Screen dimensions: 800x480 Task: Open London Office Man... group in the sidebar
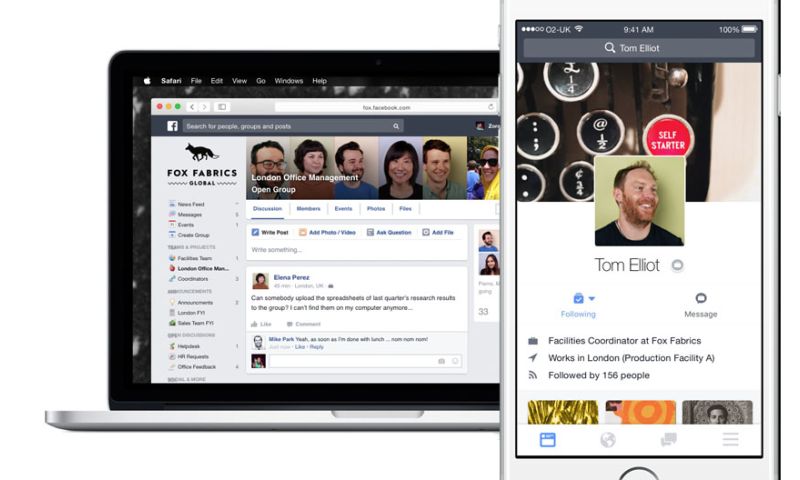pyautogui.click(x=203, y=268)
